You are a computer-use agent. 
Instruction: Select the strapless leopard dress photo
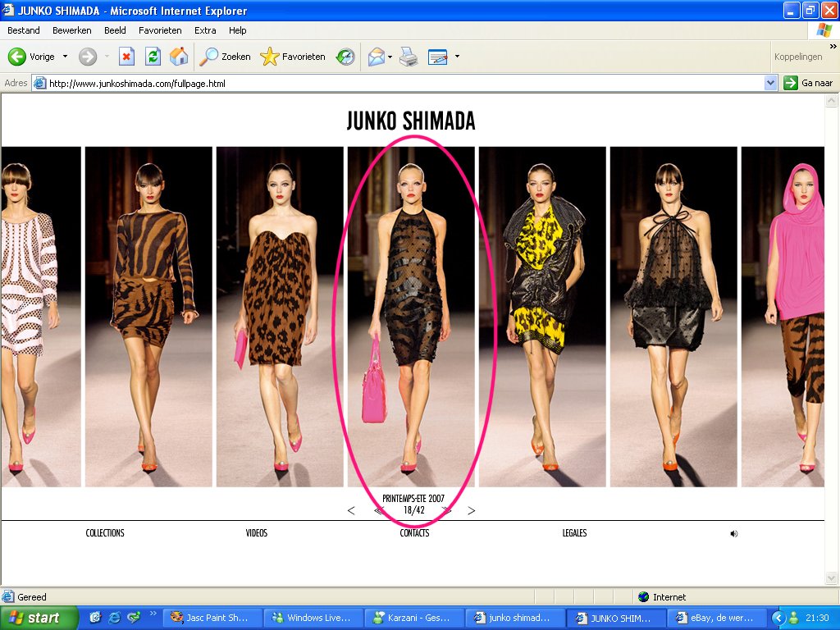click(280, 317)
